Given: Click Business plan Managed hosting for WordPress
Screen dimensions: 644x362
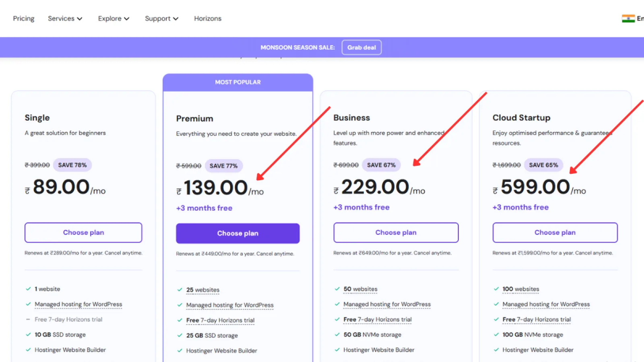Looking at the screenshot, I should tap(387, 304).
